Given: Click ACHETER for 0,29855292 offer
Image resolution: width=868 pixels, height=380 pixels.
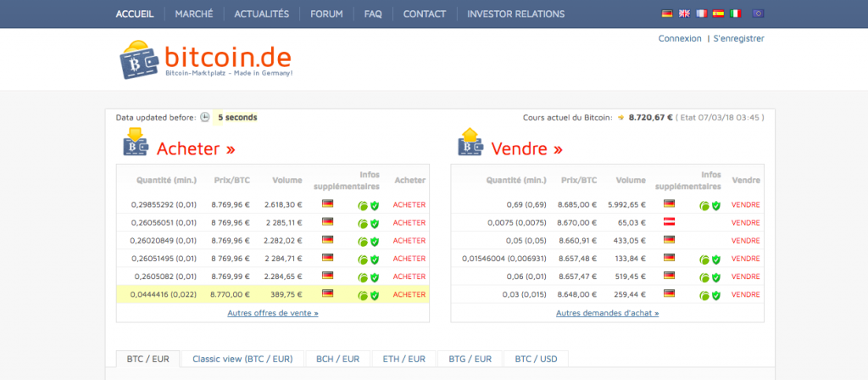Looking at the screenshot, I should (x=409, y=204).
